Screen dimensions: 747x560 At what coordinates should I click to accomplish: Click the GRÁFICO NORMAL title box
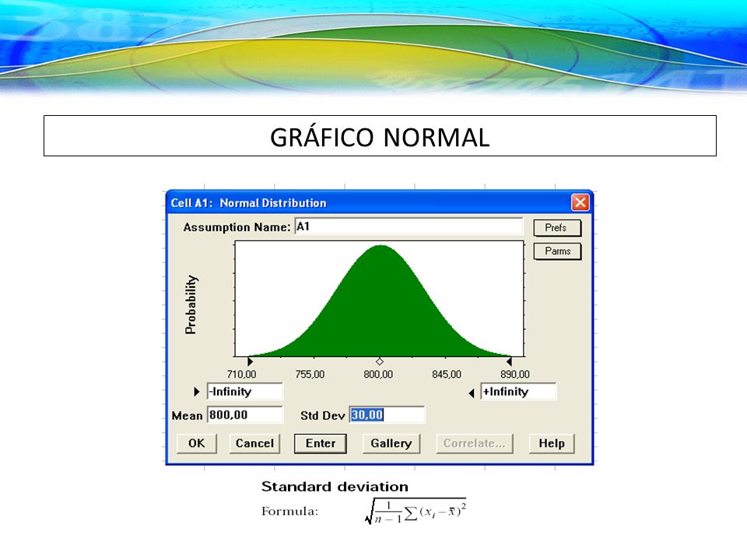(x=380, y=135)
